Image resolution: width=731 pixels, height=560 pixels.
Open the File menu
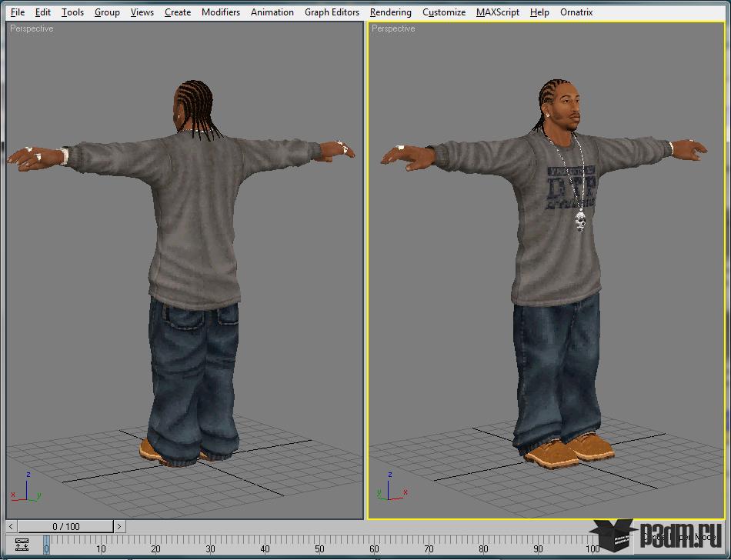point(18,12)
